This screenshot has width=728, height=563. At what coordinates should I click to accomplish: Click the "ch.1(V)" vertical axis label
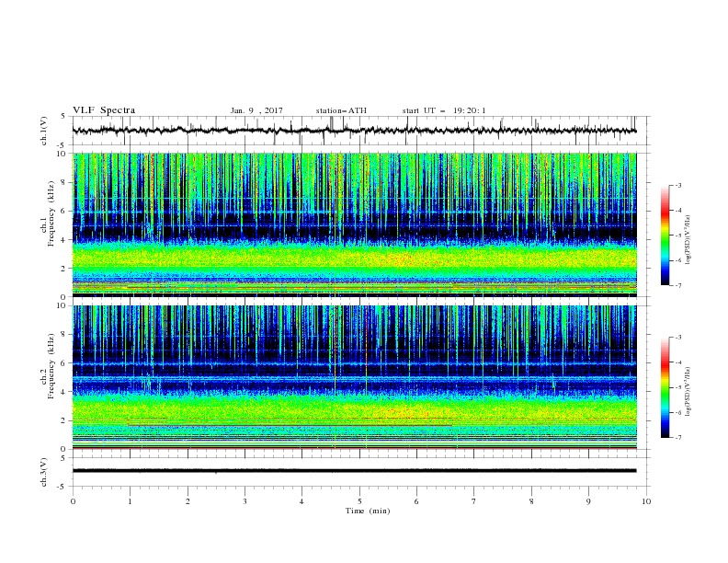click(x=44, y=131)
